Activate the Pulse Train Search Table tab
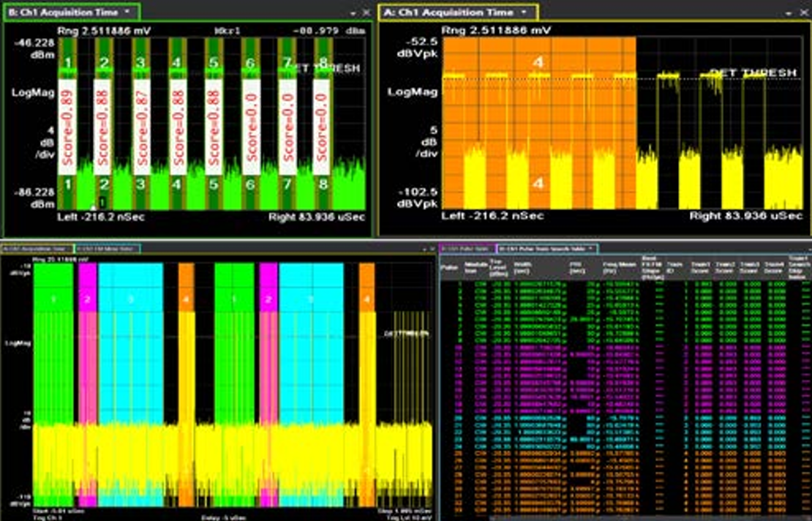 (x=547, y=249)
